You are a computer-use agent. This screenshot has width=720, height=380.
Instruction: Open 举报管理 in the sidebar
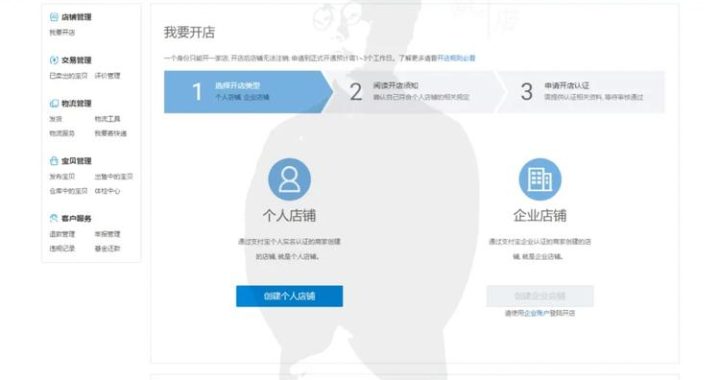click(107, 234)
